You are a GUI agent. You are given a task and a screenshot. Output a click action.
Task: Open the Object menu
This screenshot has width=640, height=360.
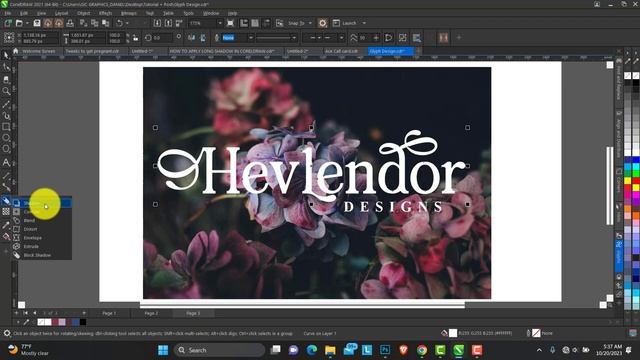(83, 13)
